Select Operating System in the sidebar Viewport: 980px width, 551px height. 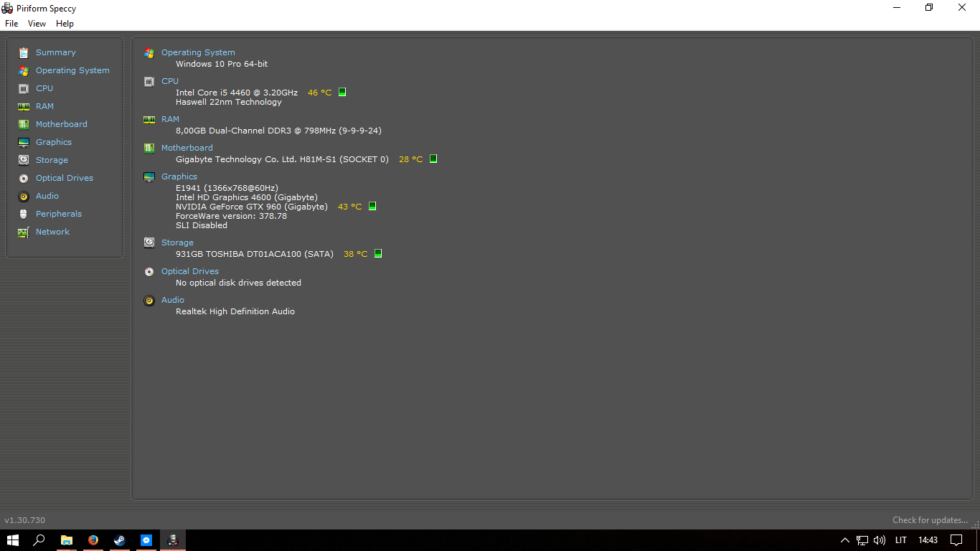[x=72, y=70]
